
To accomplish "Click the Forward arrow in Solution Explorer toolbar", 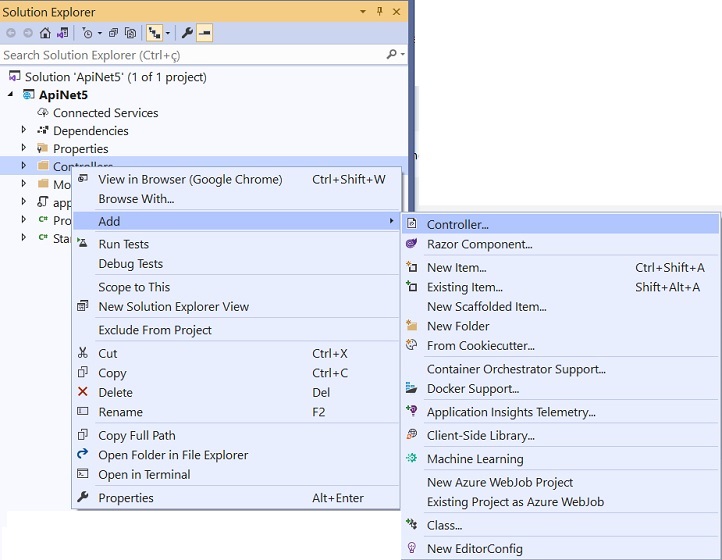I will coord(28,33).
